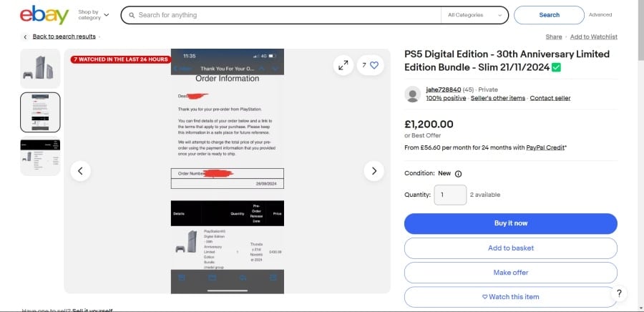
Task: Show the next gallery image
Action: click(x=374, y=171)
